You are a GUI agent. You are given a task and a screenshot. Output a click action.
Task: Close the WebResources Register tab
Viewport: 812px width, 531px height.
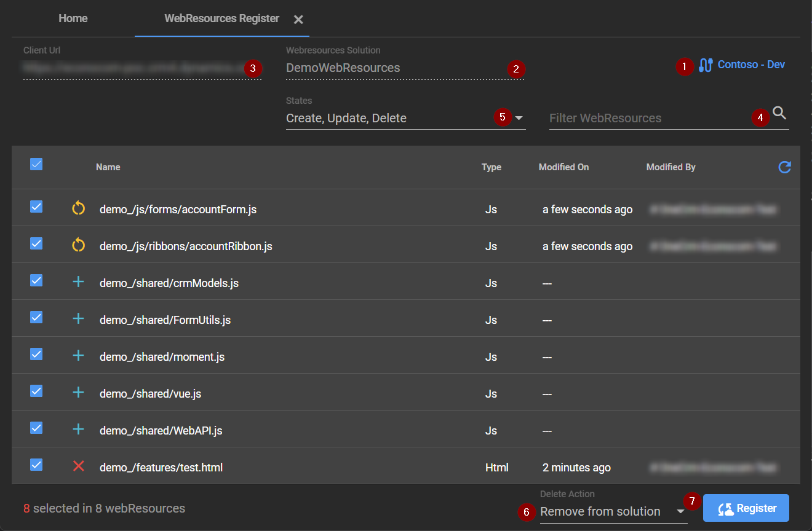click(x=298, y=20)
